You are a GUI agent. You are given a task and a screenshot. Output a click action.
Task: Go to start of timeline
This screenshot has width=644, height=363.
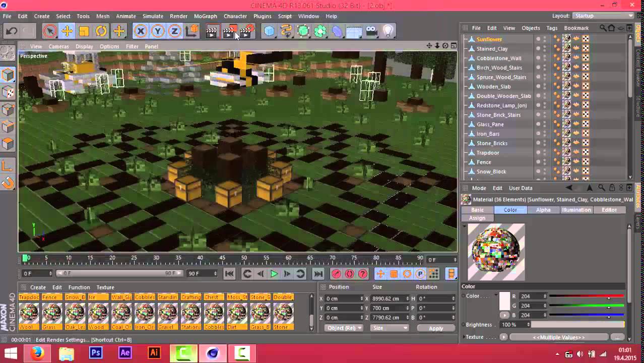(x=229, y=274)
